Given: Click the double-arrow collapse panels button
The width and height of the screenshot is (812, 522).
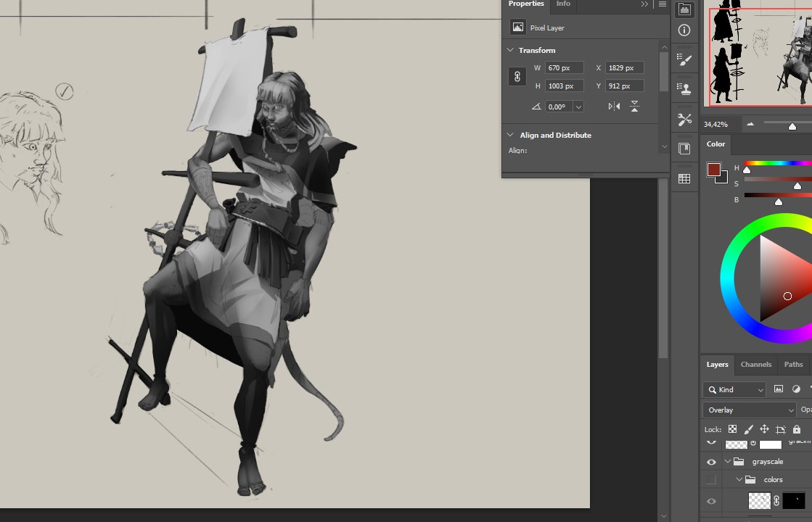Looking at the screenshot, I should (644, 4).
